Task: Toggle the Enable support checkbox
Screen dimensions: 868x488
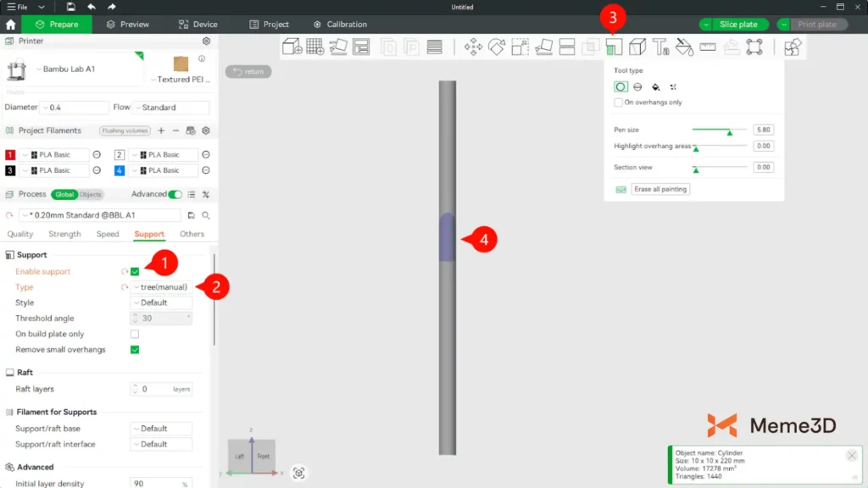Action: point(135,272)
